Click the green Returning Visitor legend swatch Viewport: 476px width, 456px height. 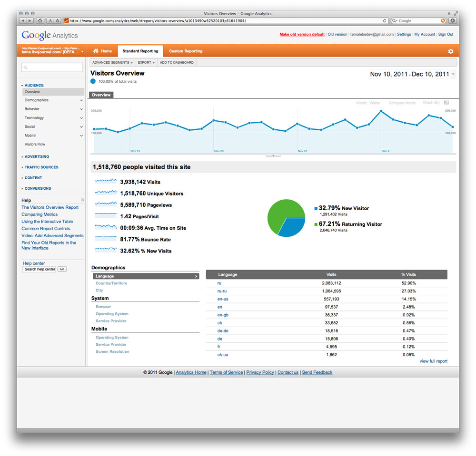316,224
